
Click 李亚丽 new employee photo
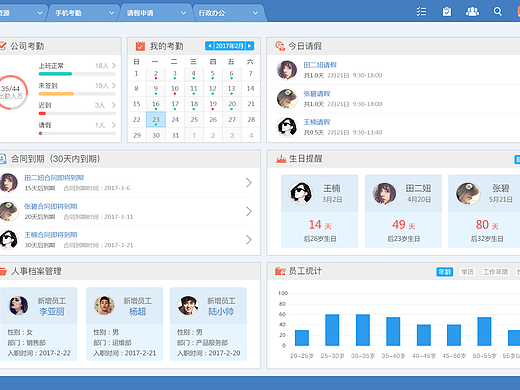[18, 305]
